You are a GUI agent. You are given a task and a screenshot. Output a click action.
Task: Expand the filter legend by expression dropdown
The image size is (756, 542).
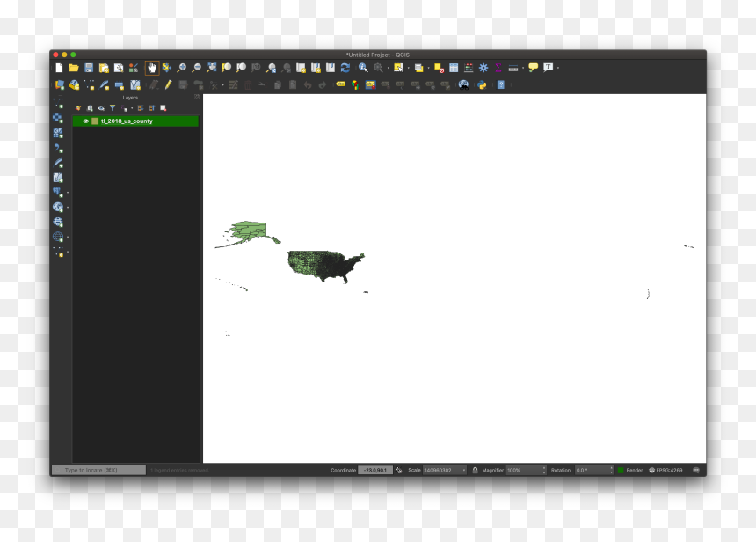pos(132,108)
